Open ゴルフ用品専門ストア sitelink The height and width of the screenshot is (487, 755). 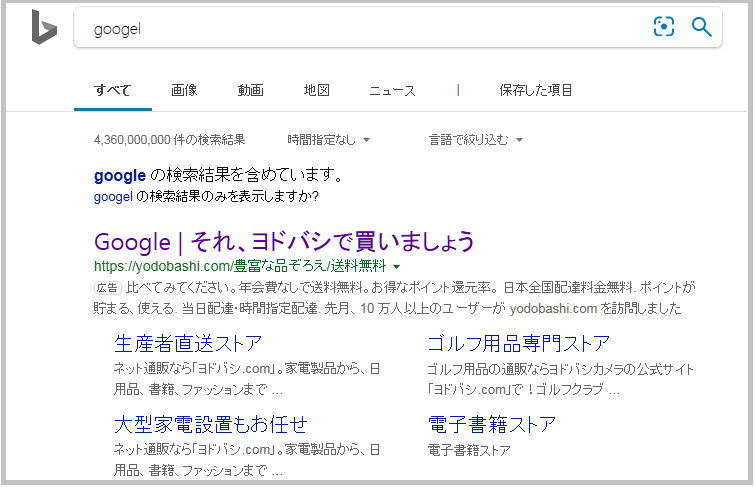[x=519, y=344]
